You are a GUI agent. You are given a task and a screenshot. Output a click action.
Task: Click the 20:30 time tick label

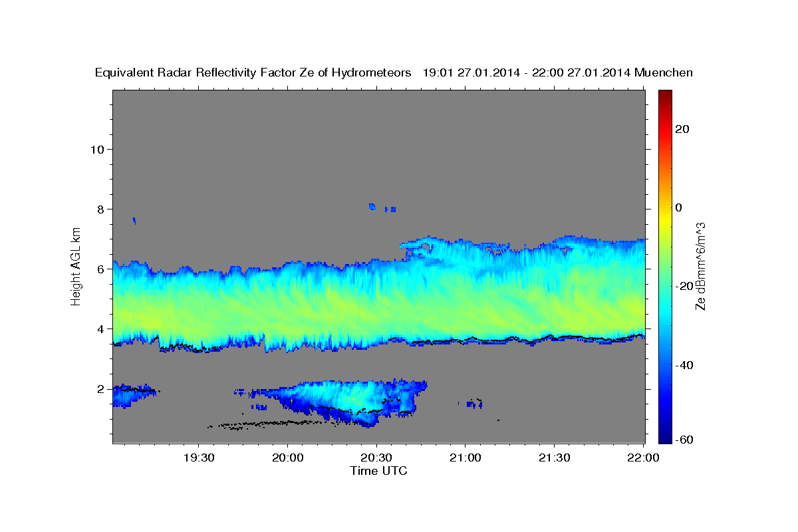point(376,458)
